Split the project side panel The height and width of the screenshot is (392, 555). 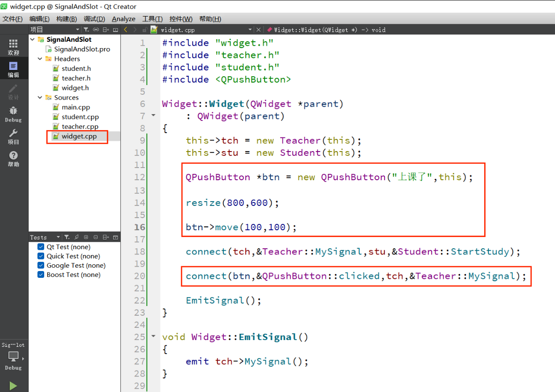click(105, 30)
